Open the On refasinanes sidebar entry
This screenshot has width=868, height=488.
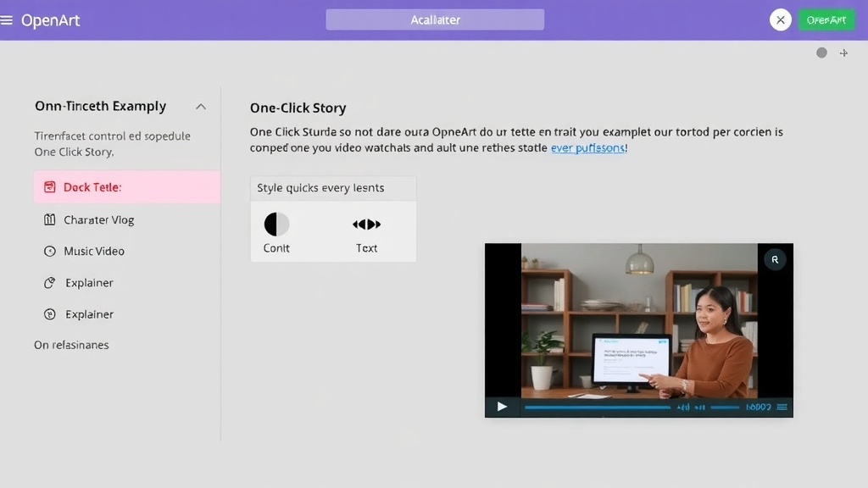point(71,346)
